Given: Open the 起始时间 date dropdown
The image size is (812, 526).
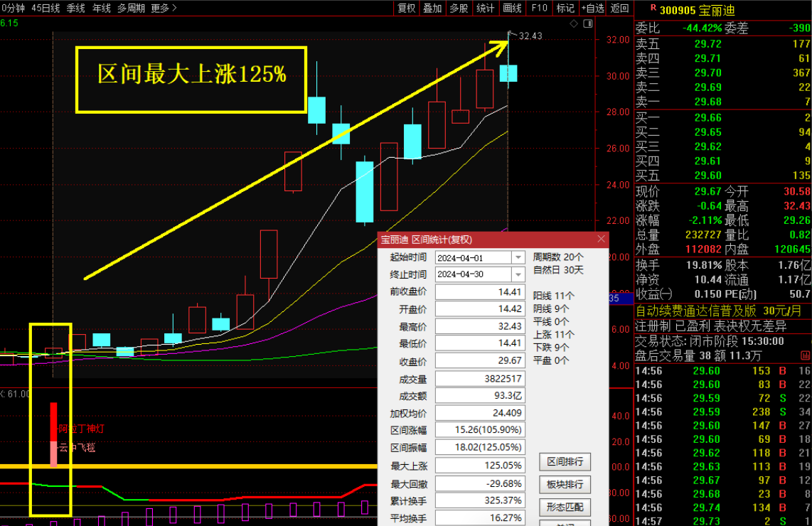Looking at the screenshot, I should pos(518,257).
